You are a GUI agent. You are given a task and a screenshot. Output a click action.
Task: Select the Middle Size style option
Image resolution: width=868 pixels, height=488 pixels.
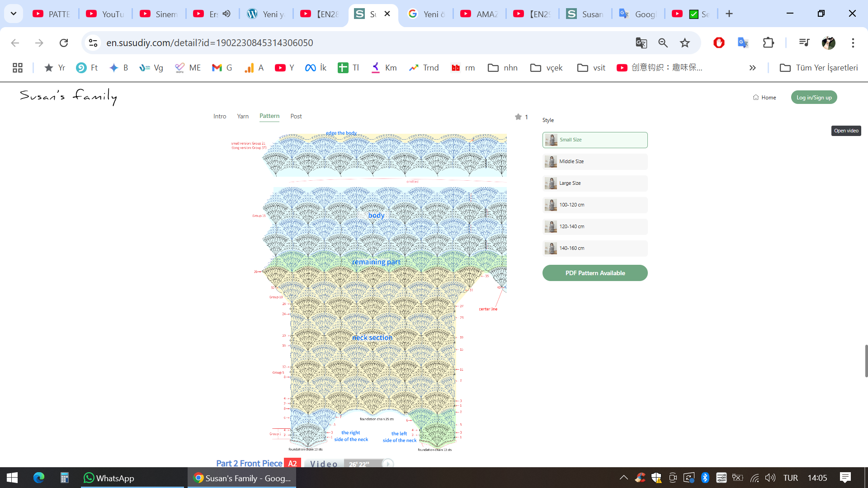pos(595,162)
